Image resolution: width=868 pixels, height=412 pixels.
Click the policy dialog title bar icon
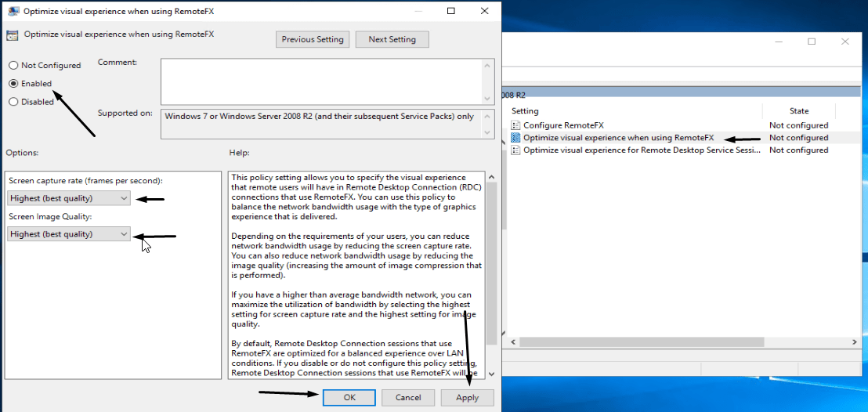coord(13,11)
